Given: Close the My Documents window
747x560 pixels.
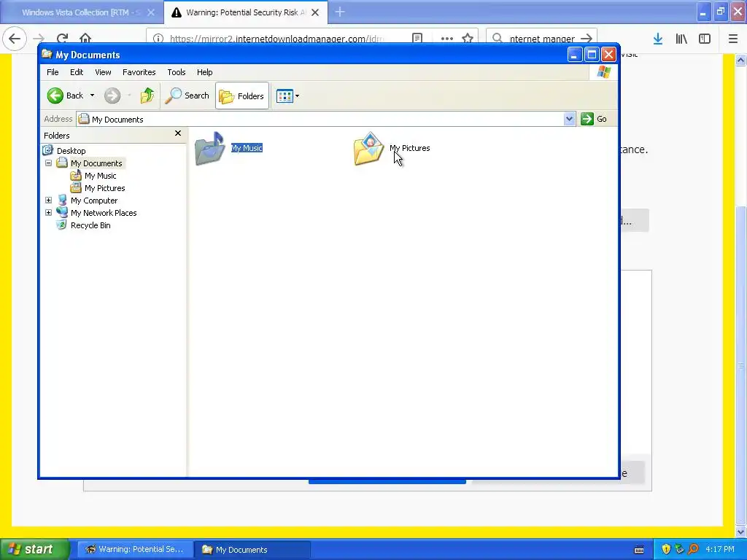Looking at the screenshot, I should (608, 55).
